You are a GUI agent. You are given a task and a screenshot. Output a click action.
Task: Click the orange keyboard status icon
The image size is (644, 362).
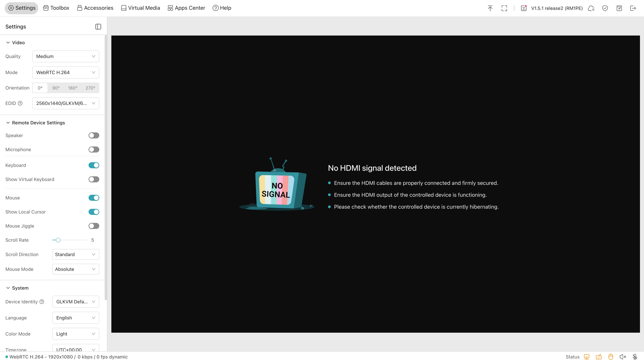point(599,357)
